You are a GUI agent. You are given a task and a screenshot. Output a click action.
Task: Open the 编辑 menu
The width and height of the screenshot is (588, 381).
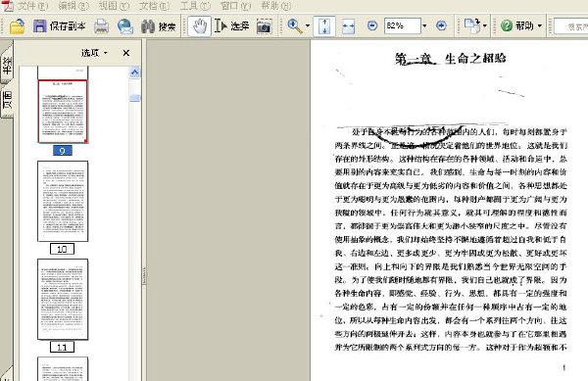[x=73, y=5]
